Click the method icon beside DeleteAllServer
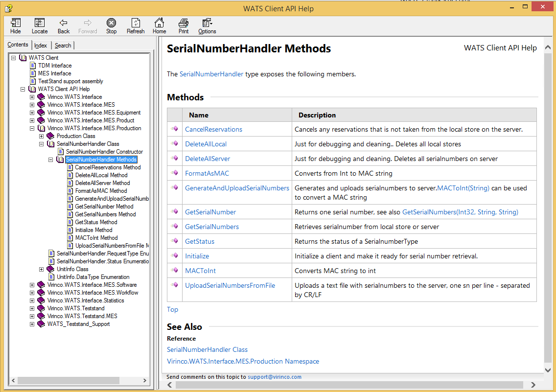556x392 pixels. (174, 158)
